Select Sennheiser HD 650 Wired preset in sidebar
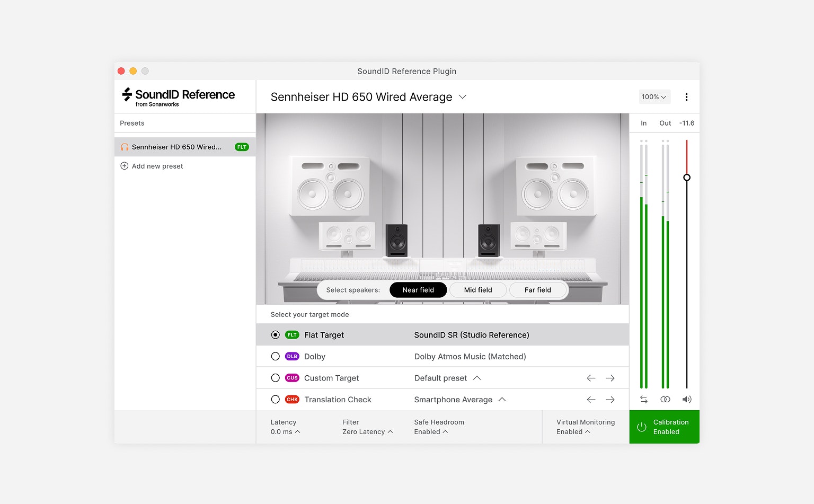 point(176,147)
